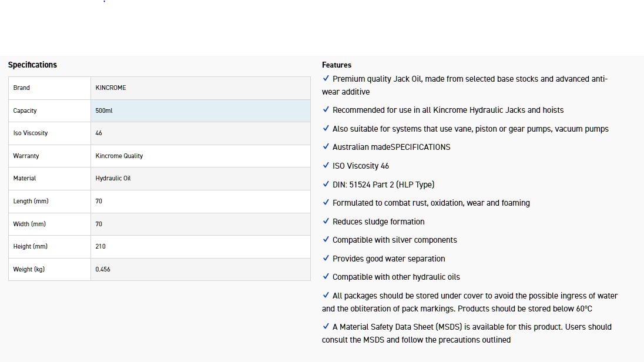
Task: Click the tick icon before ISO Viscosity 46
Action: (326, 166)
